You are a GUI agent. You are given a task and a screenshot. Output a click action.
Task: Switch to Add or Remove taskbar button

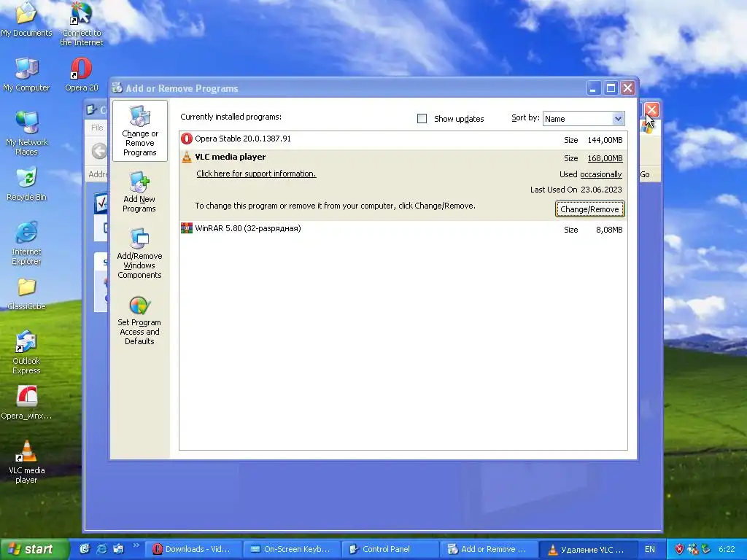(x=488, y=549)
